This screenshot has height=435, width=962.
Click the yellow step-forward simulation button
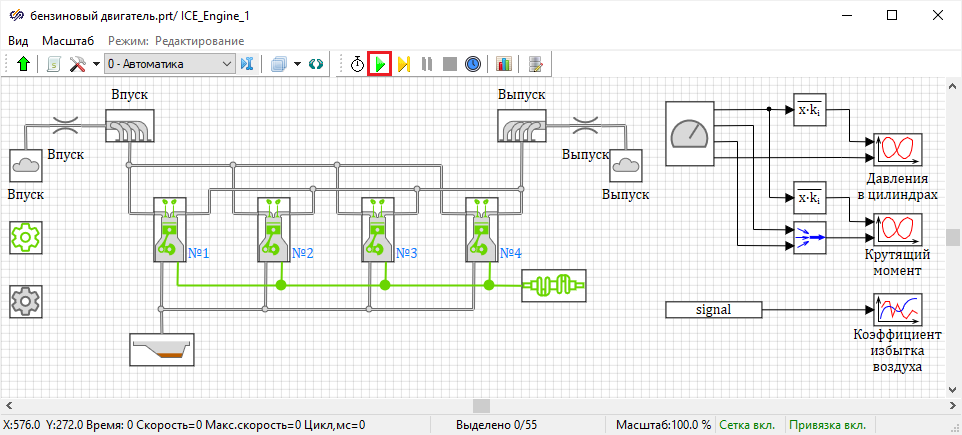pos(403,64)
